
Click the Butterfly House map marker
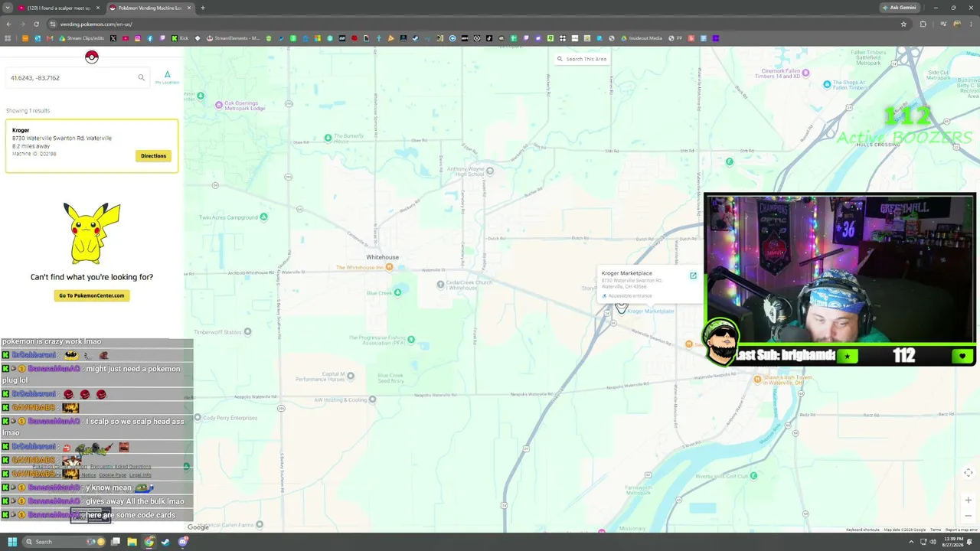tap(328, 138)
